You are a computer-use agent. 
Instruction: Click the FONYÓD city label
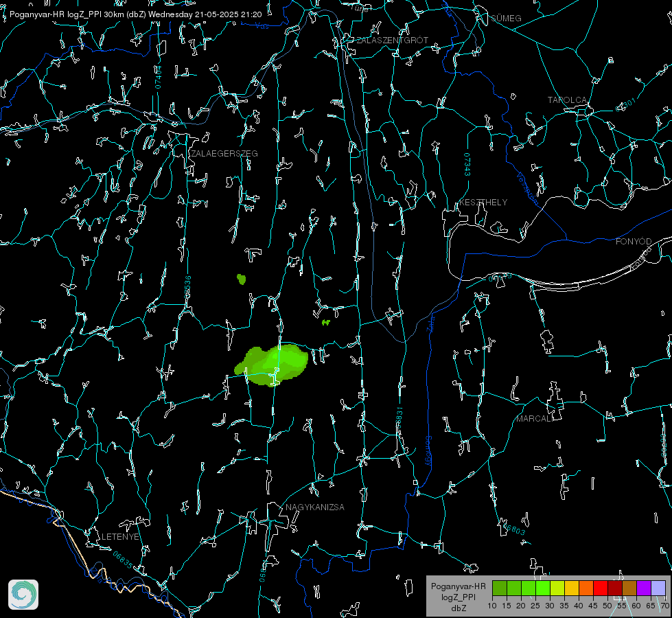634,242
